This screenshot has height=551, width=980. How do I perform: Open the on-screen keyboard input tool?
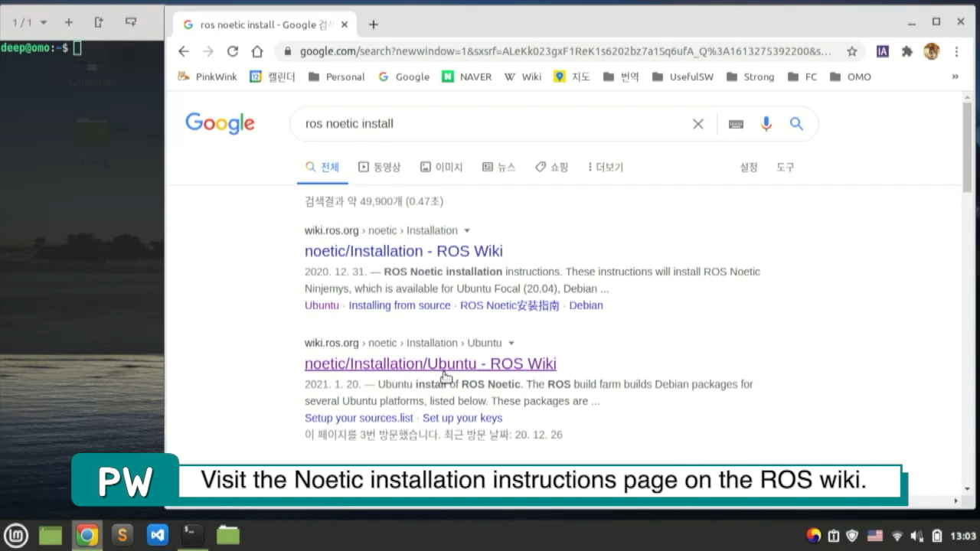736,124
